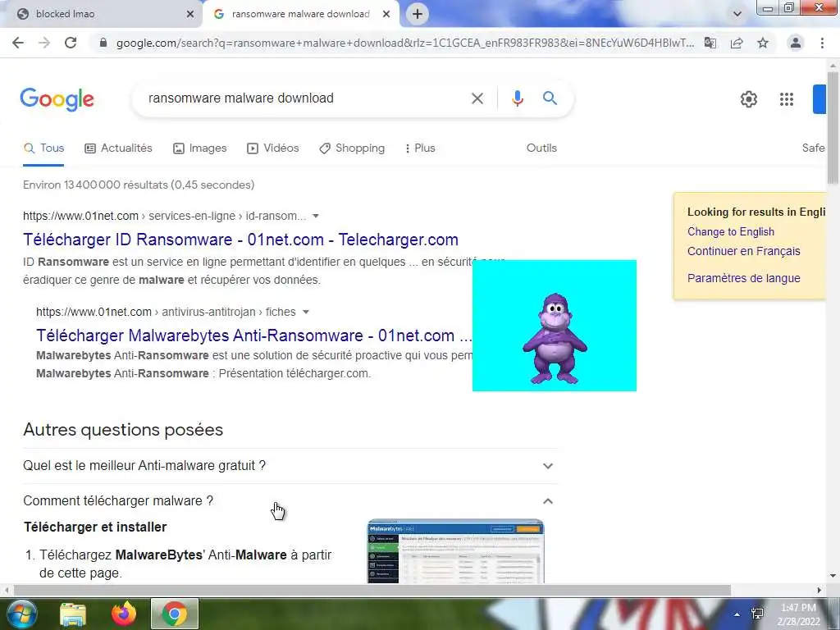Reload the page with the refresh icon
This screenshot has width=840, height=630.
click(x=71, y=43)
